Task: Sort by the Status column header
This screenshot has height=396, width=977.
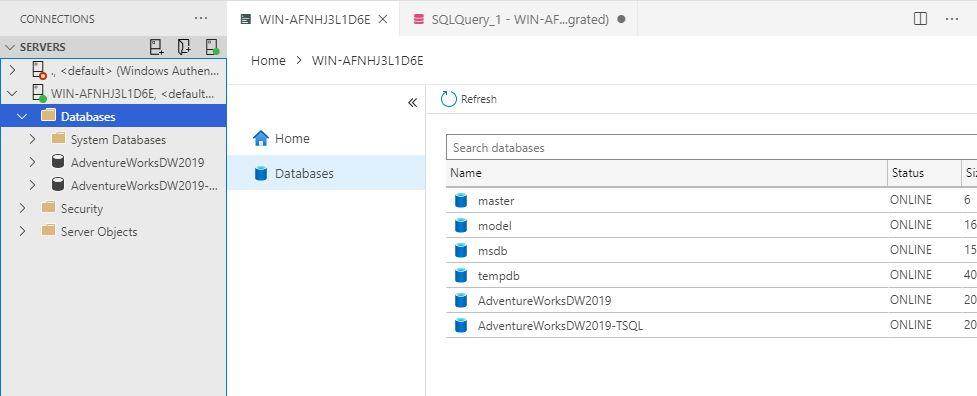Action: [924, 172]
